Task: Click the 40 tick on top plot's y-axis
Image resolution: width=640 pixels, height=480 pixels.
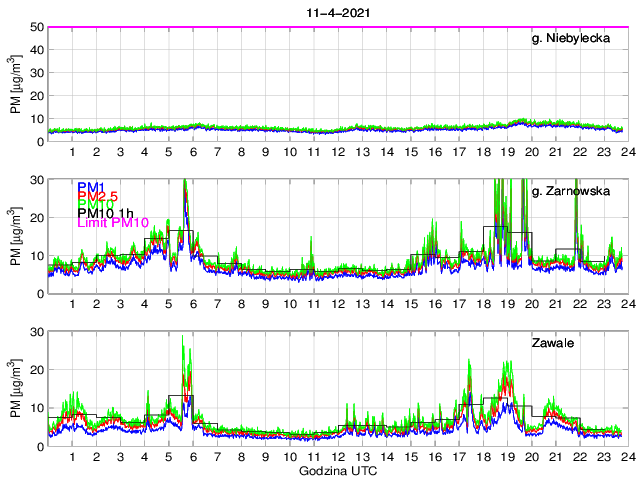Action: pyautogui.click(x=36, y=50)
